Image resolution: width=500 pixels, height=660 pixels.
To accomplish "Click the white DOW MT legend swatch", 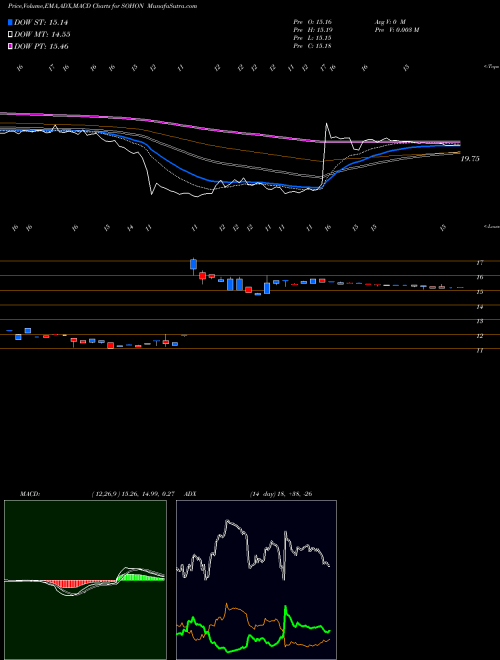I will tap(11, 35).
